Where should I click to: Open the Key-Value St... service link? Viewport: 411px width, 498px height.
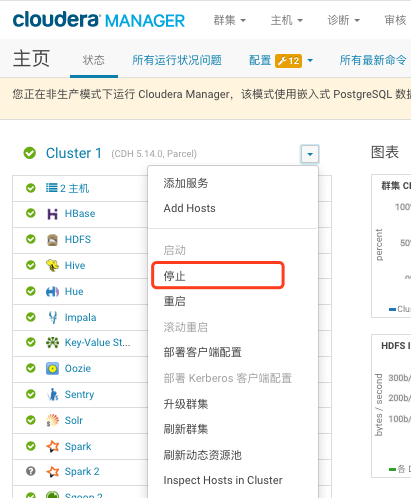tap(97, 343)
